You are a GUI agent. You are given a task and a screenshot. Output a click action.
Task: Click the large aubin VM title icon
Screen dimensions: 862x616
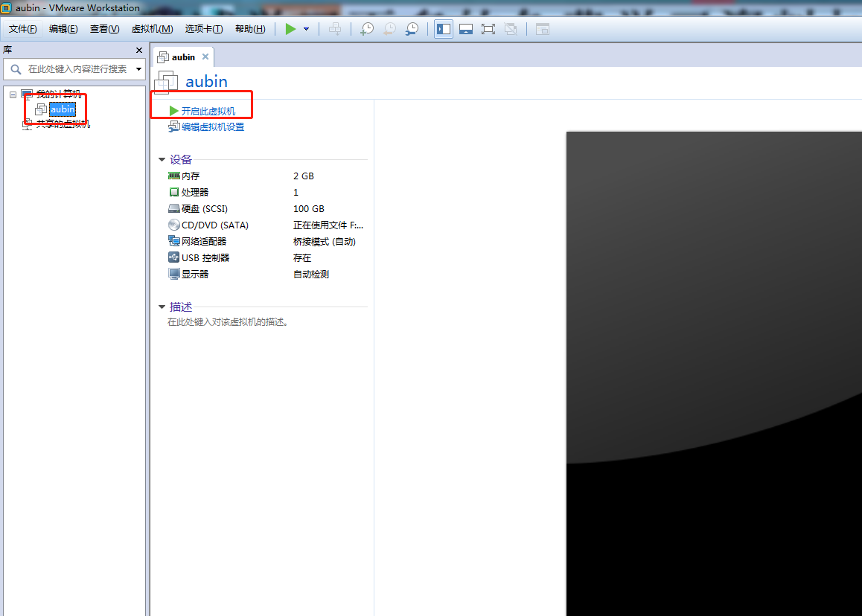[x=166, y=82]
